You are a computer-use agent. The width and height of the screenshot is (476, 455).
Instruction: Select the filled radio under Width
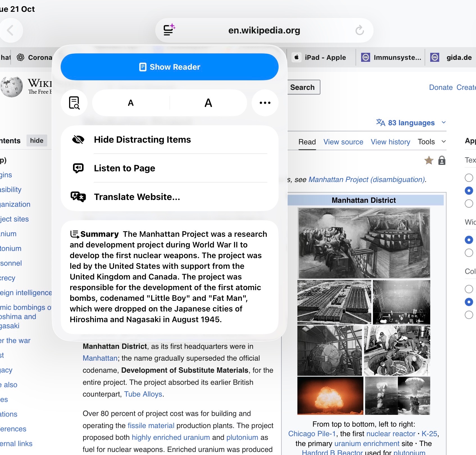[469, 240]
